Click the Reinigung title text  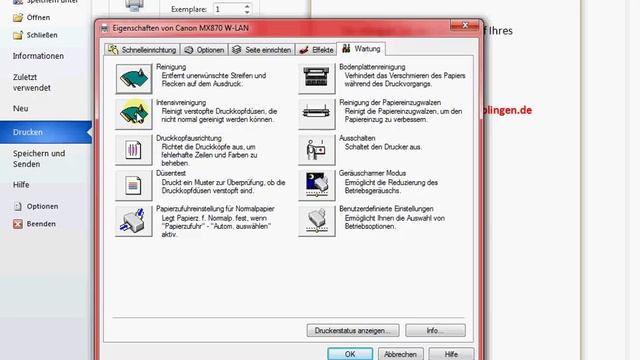[171, 67]
